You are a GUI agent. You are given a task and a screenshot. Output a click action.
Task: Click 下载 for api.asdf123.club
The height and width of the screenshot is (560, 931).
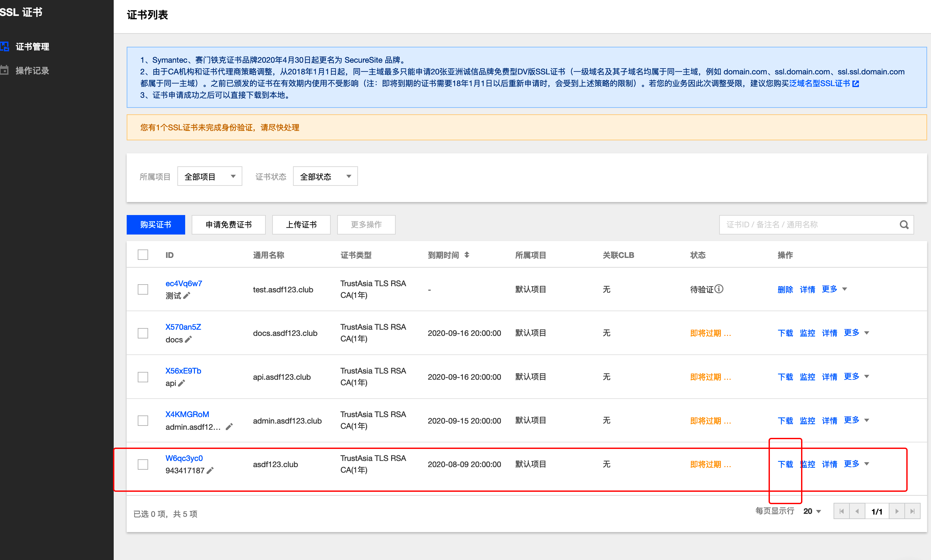coord(785,377)
